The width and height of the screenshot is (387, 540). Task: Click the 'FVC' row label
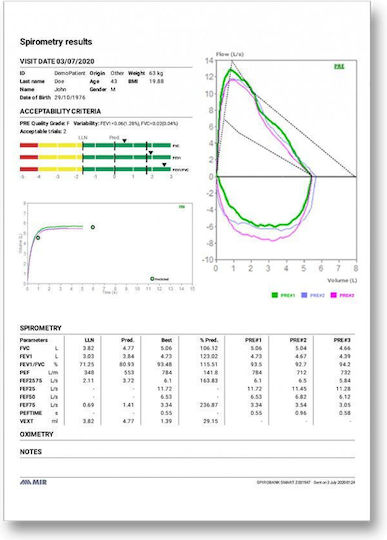point(24,348)
